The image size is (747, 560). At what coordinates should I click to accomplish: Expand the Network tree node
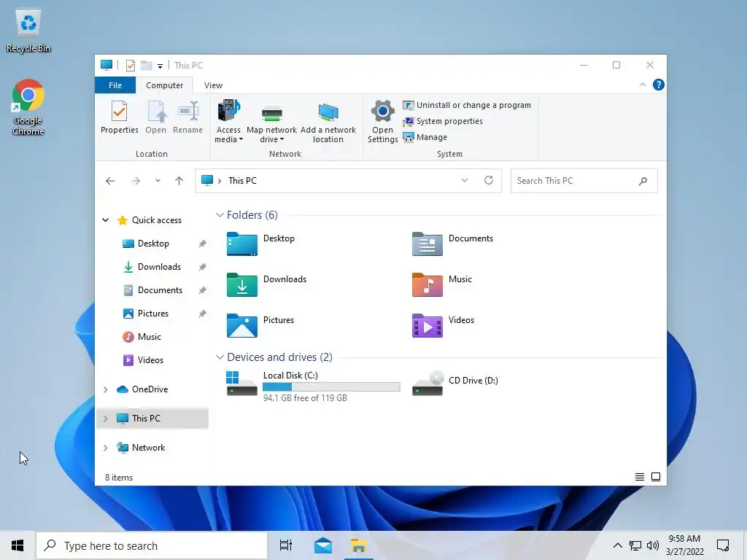tap(105, 448)
